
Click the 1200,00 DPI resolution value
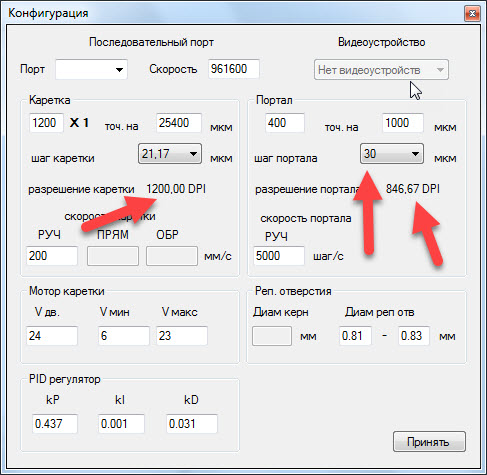coord(176,189)
